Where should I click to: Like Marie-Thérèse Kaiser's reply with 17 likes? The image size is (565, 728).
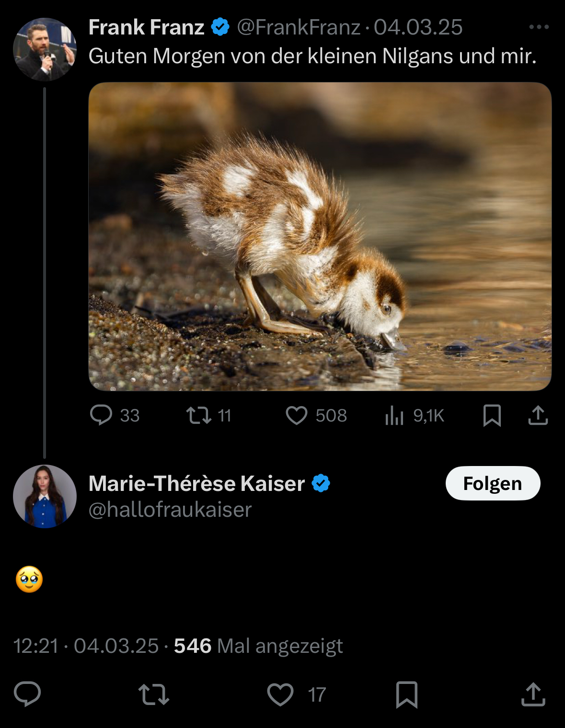[x=280, y=694]
